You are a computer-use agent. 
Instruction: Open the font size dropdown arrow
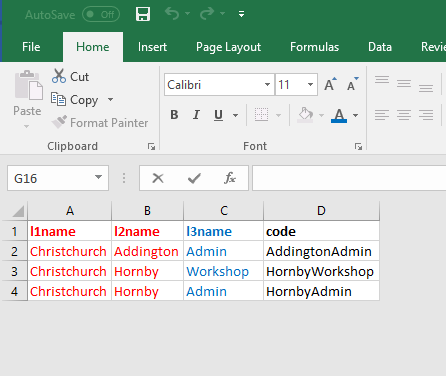point(310,85)
